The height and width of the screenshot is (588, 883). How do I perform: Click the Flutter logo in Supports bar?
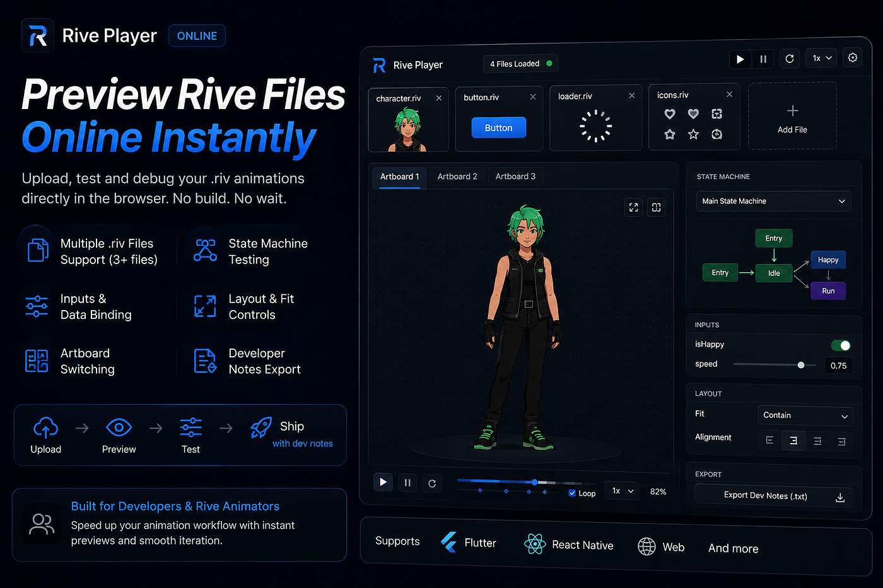click(448, 542)
